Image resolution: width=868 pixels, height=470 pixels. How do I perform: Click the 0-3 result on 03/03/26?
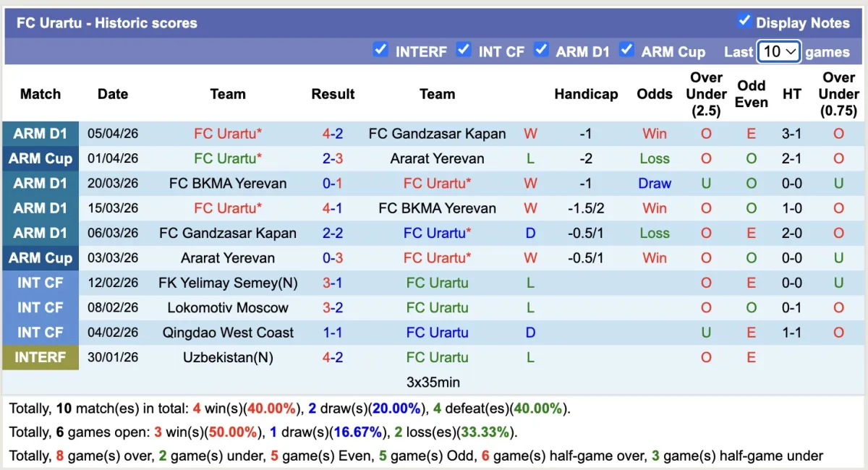pos(333,258)
